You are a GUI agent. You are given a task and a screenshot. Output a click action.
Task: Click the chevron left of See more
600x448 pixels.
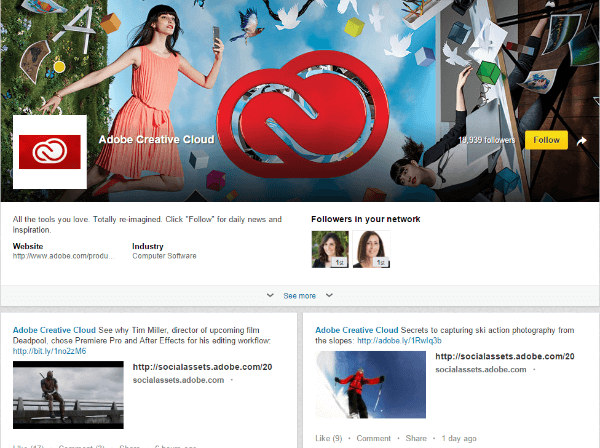point(270,295)
